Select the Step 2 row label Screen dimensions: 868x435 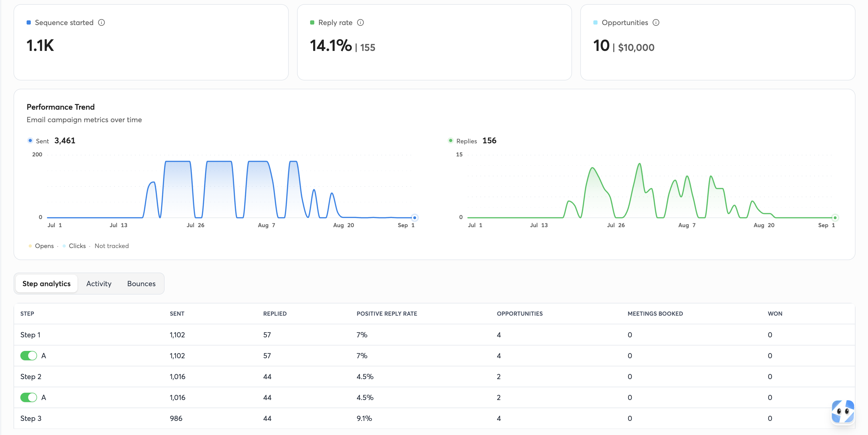[31, 377]
